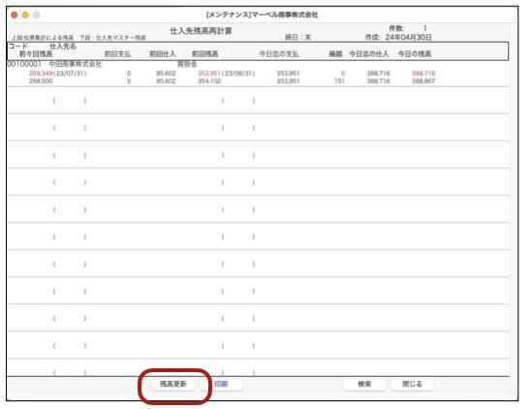Click the 前回仕入 column header
Image resolution: width=532 pixels, height=409 pixels.
163,54
